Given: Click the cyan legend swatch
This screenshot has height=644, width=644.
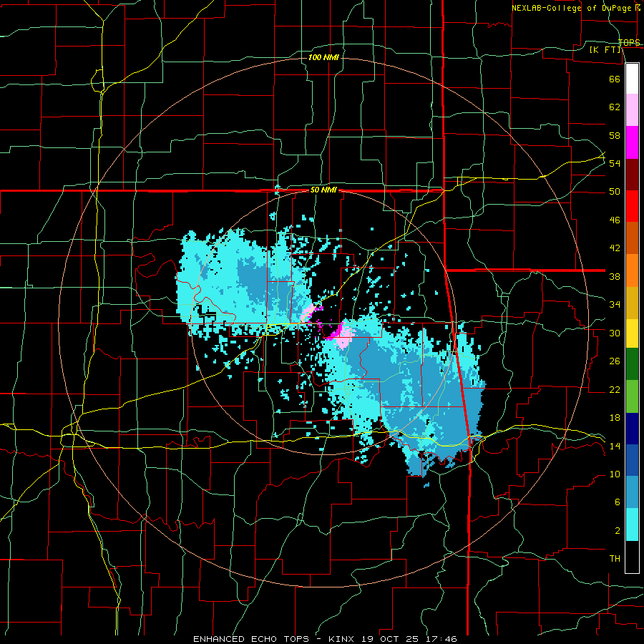Looking at the screenshot, I should click(x=632, y=525).
